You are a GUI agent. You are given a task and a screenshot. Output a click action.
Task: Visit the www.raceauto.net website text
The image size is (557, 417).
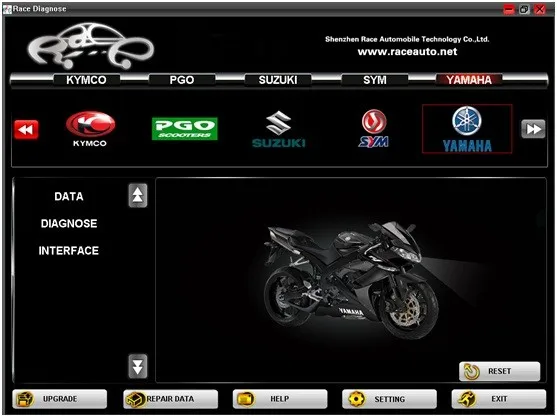pos(407,52)
